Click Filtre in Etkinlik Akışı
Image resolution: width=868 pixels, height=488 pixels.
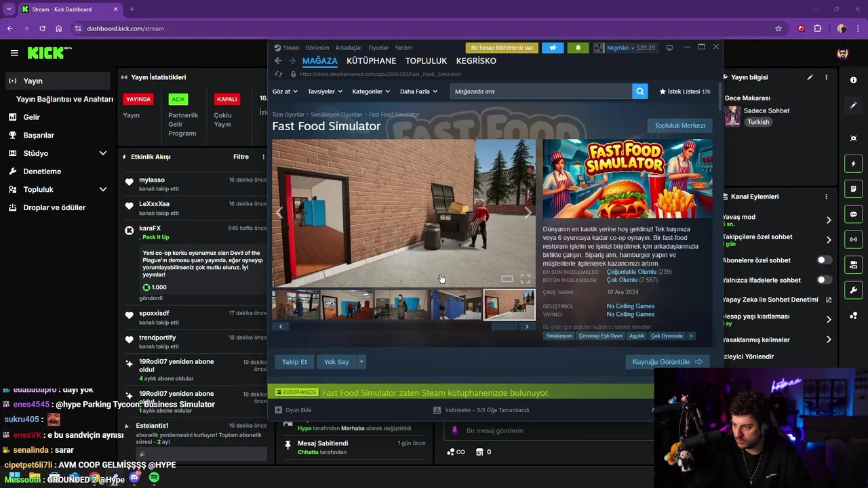[x=241, y=157]
